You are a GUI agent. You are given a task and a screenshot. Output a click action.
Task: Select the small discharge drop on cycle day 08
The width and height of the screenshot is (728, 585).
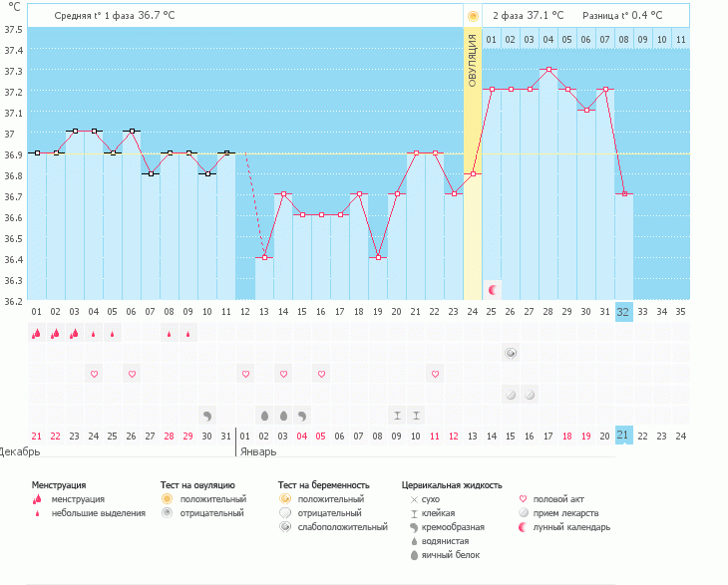click(169, 334)
